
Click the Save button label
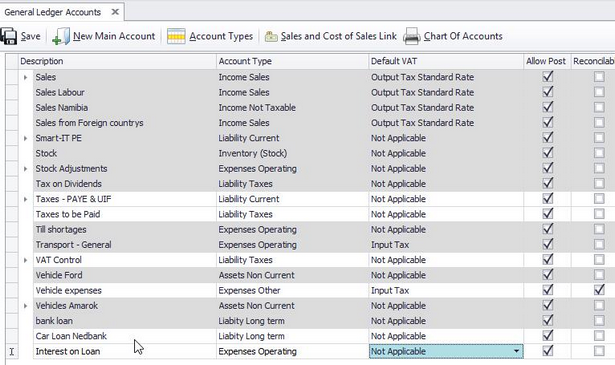(x=31, y=36)
